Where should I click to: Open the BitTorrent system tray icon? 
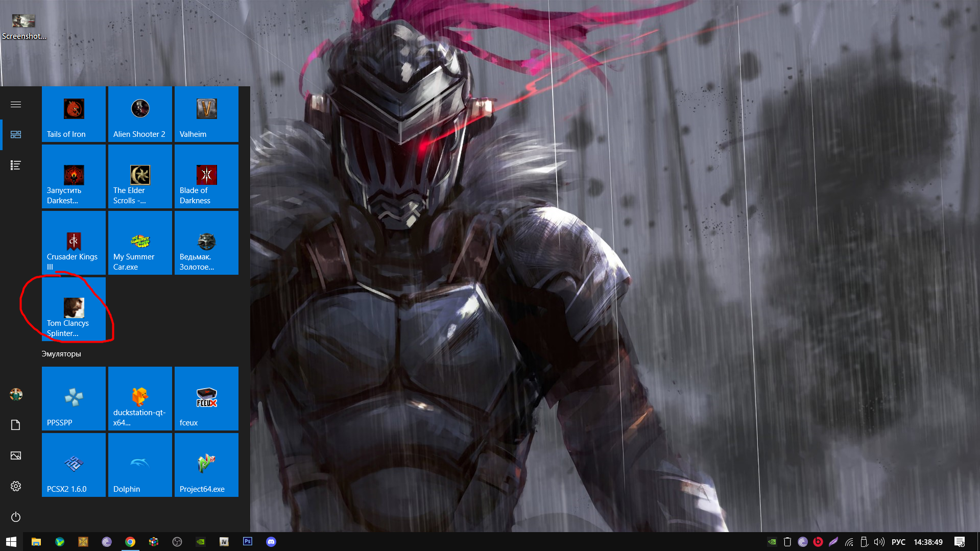(803, 542)
